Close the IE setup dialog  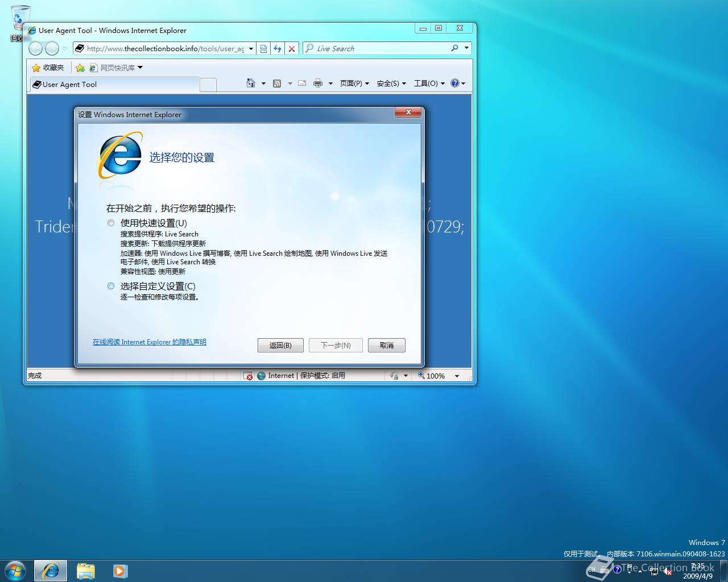coord(408,113)
